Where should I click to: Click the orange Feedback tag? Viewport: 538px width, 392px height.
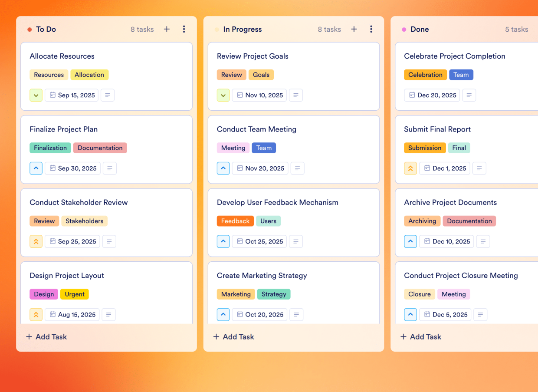pos(235,221)
